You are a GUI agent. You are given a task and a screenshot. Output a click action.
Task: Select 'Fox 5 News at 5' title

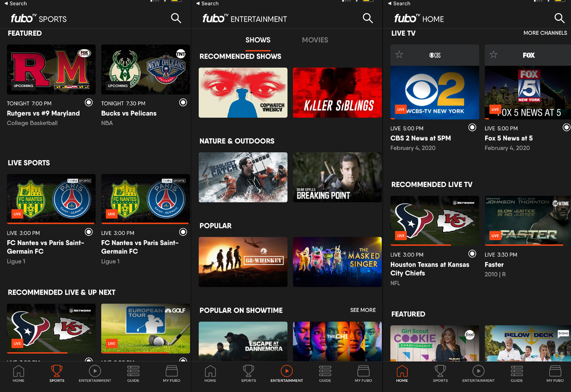coord(509,138)
